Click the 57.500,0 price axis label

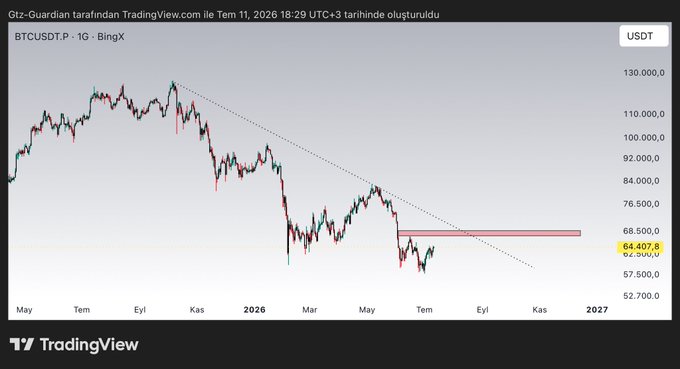(641, 274)
